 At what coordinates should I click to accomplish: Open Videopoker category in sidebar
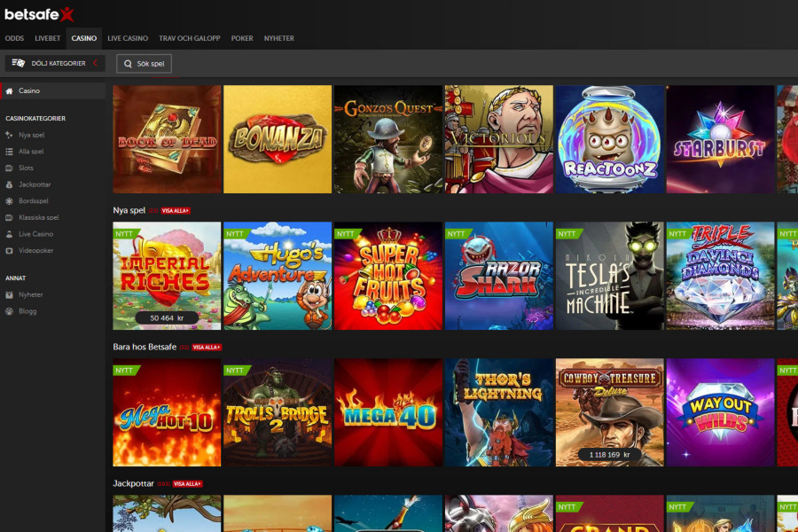(x=36, y=250)
